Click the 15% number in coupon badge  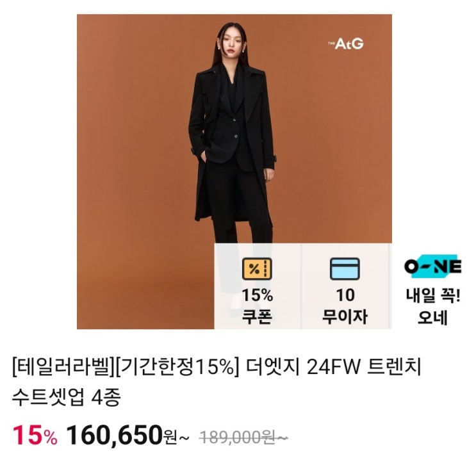point(257,295)
